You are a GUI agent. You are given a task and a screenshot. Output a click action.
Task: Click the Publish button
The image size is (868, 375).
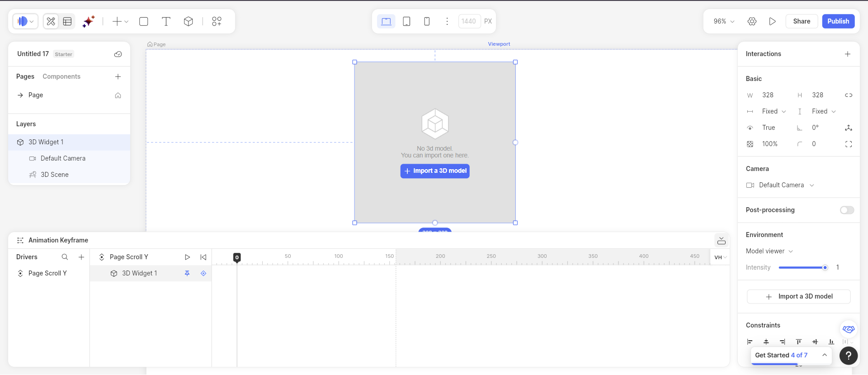pos(838,21)
